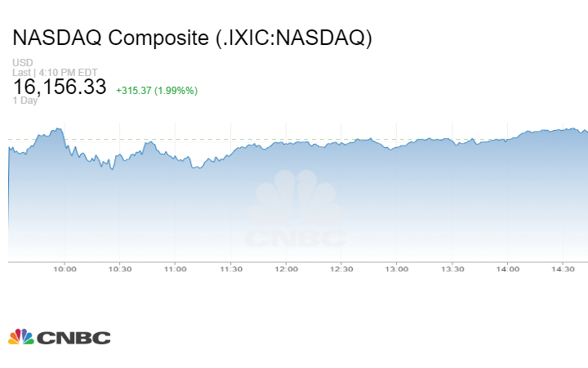Click the 12:30 time axis label
Viewport: 588px width, 368px height.
pyautogui.click(x=341, y=269)
